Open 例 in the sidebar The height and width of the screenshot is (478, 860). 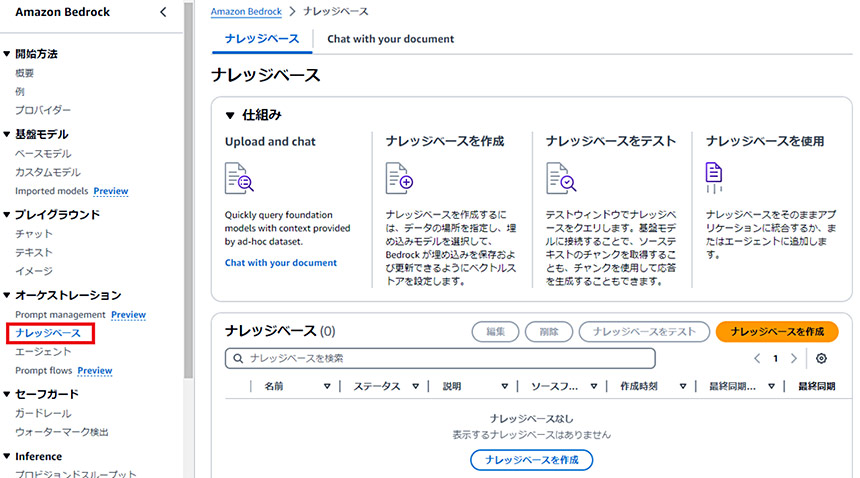click(20, 92)
